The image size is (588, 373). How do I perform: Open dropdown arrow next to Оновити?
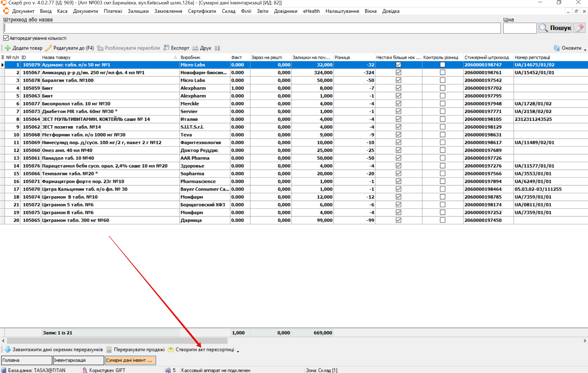click(x=585, y=50)
